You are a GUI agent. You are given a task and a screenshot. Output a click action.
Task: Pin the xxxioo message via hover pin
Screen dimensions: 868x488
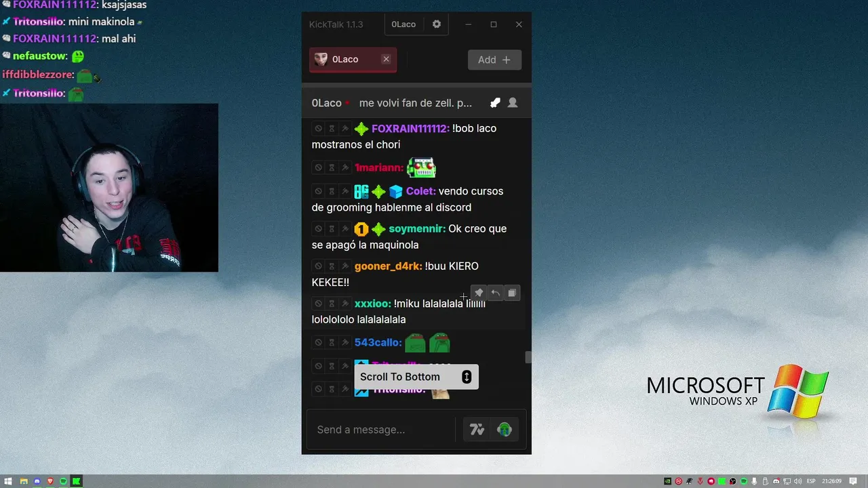pyautogui.click(x=479, y=293)
